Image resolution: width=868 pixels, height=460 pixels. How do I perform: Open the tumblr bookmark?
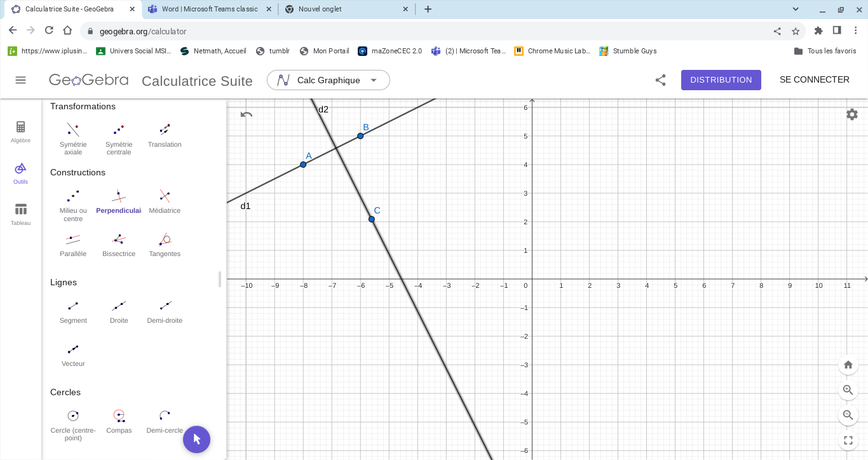pyautogui.click(x=273, y=51)
